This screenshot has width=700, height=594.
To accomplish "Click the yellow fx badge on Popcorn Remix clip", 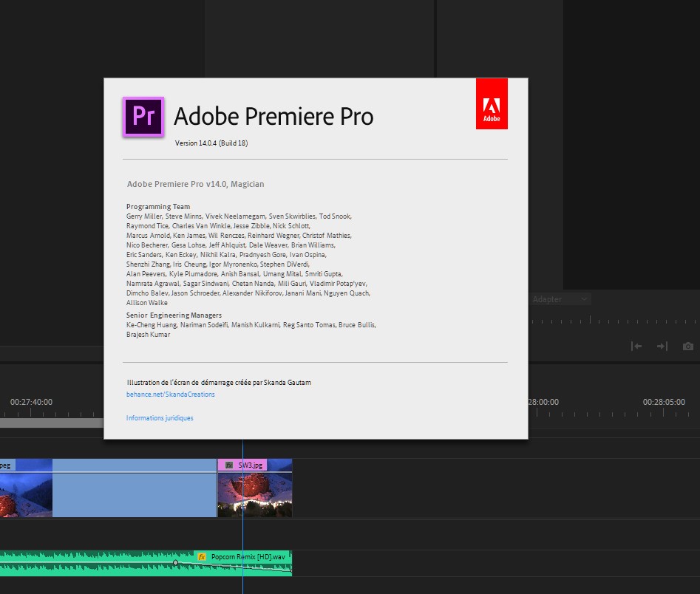I will 202,557.
